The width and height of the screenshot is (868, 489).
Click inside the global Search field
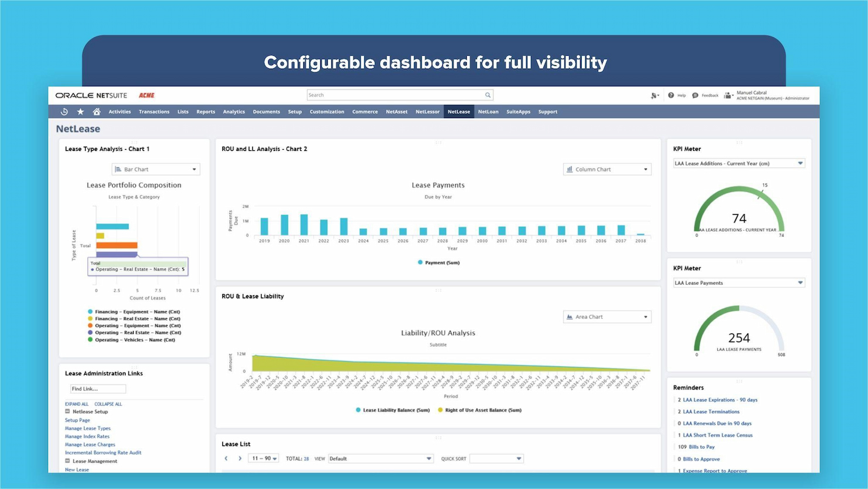[399, 95]
